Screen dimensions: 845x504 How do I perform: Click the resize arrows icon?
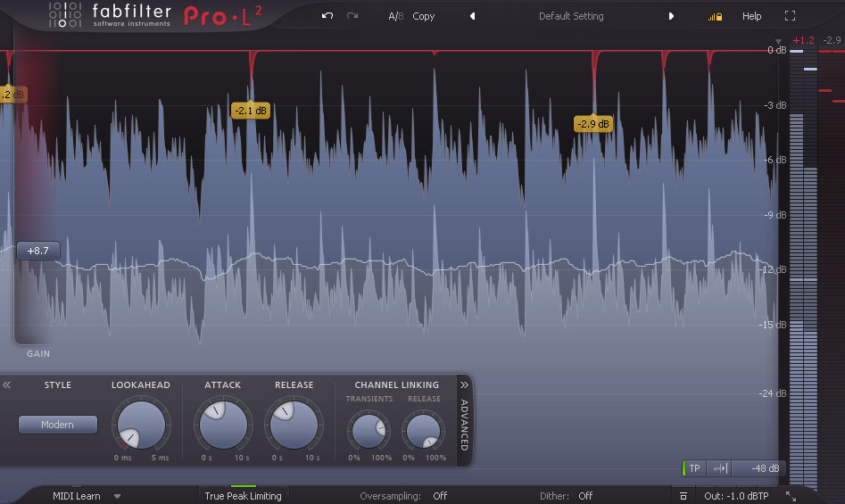coord(791,496)
